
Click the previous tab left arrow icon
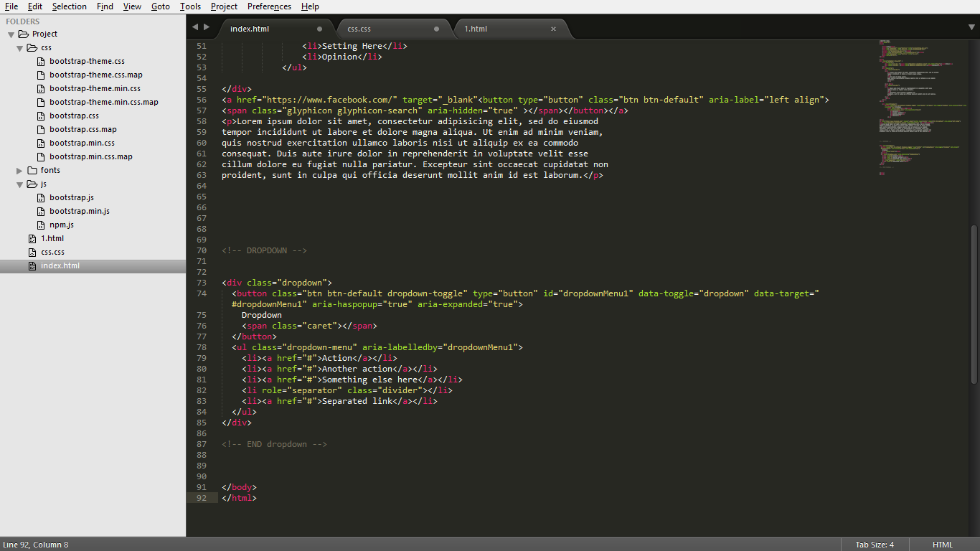tap(195, 27)
